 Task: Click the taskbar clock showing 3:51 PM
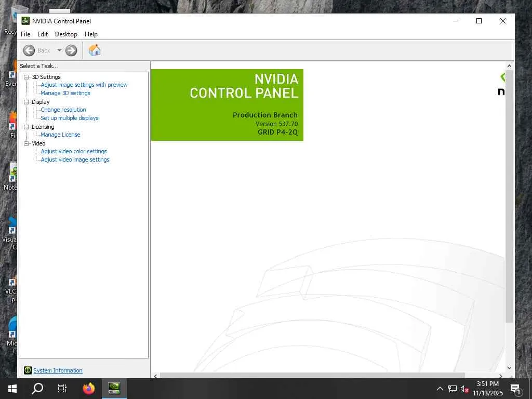tap(487, 389)
